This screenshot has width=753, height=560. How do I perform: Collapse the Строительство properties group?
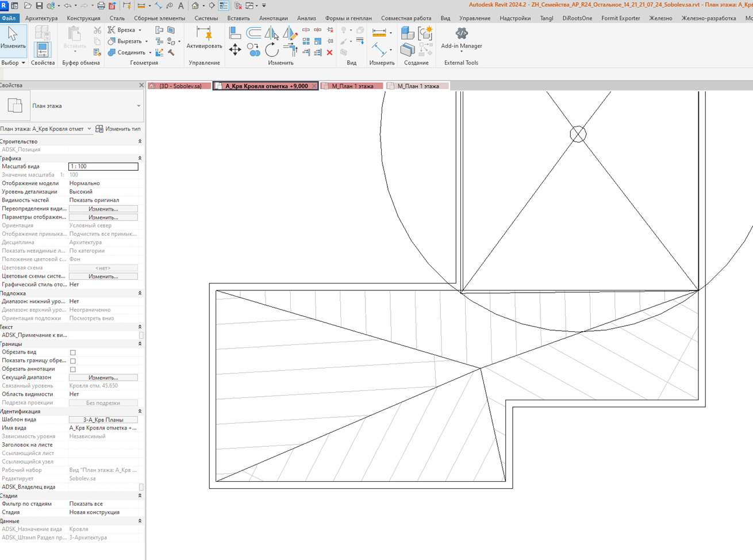click(x=140, y=141)
